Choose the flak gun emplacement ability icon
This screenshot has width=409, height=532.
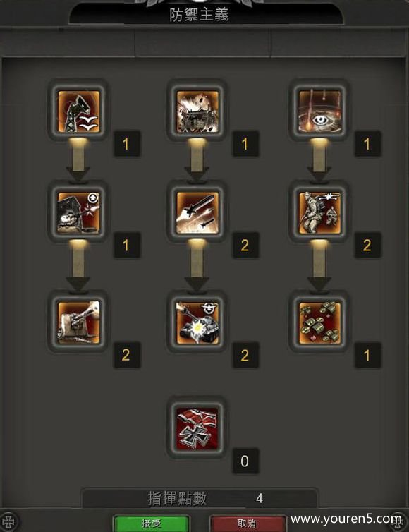78,322
